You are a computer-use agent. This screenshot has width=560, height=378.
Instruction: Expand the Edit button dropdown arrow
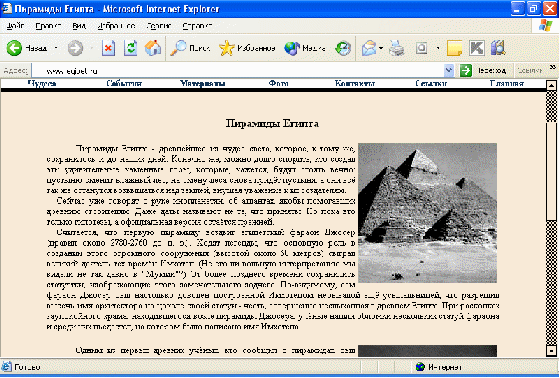(438, 48)
